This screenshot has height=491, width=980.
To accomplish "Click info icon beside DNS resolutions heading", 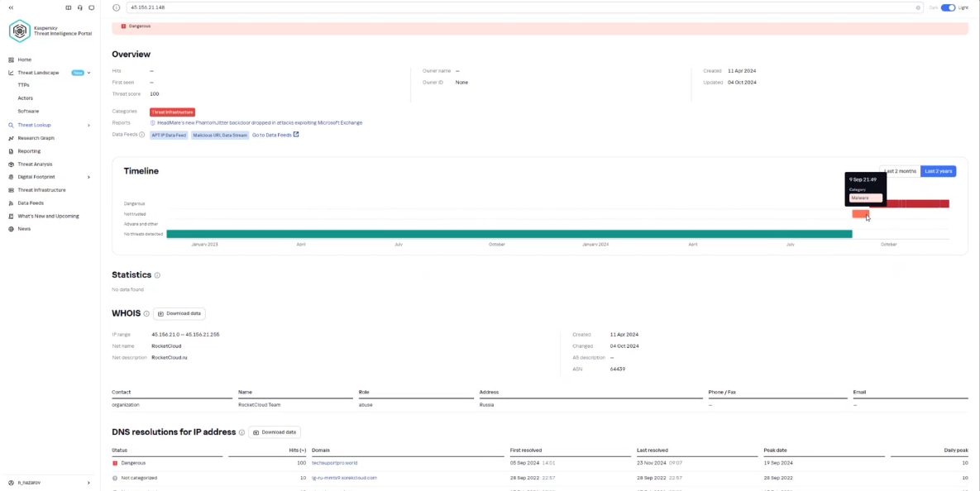I will [241, 432].
